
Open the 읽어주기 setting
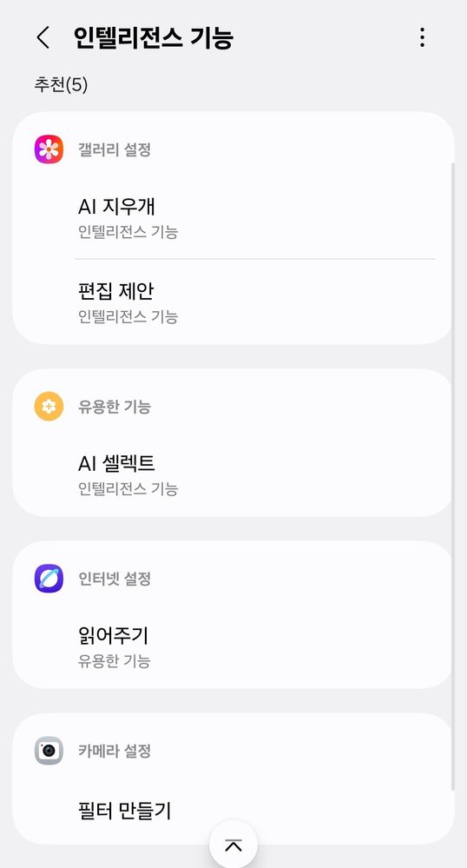point(233,646)
